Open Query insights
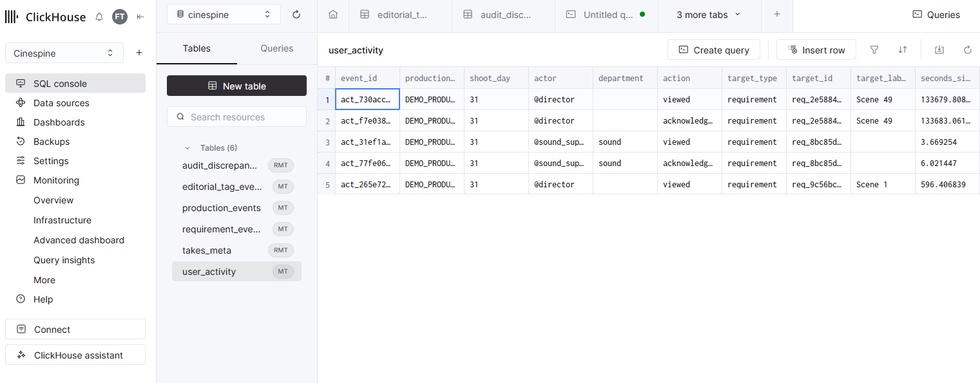The width and height of the screenshot is (980, 383). tap(64, 260)
